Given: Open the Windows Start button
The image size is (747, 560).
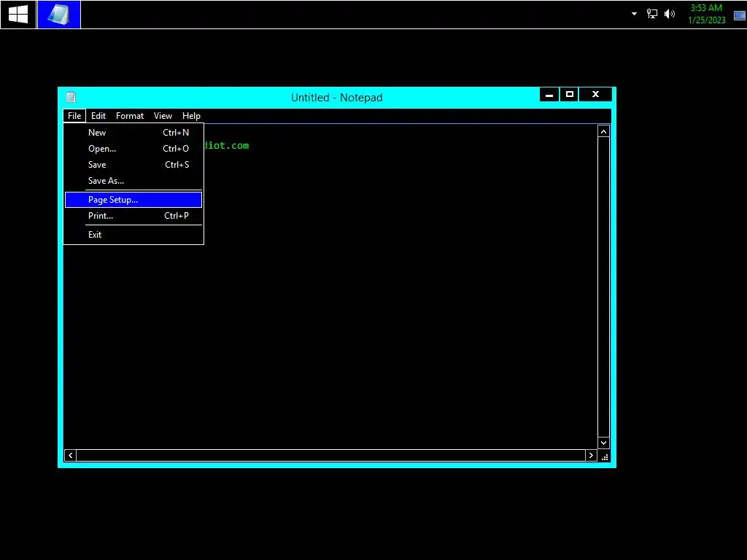Looking at the screenshot, I should point(18,15).
